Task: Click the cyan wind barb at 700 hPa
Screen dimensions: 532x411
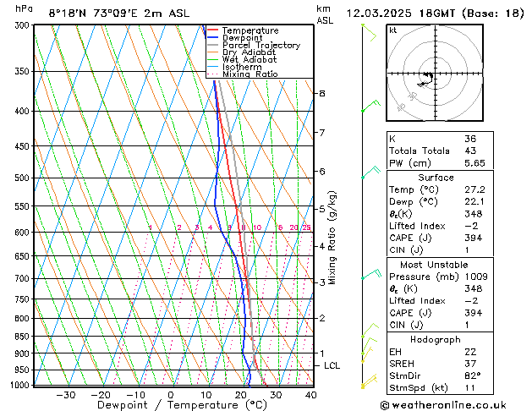Action: [x=369, y=275]
